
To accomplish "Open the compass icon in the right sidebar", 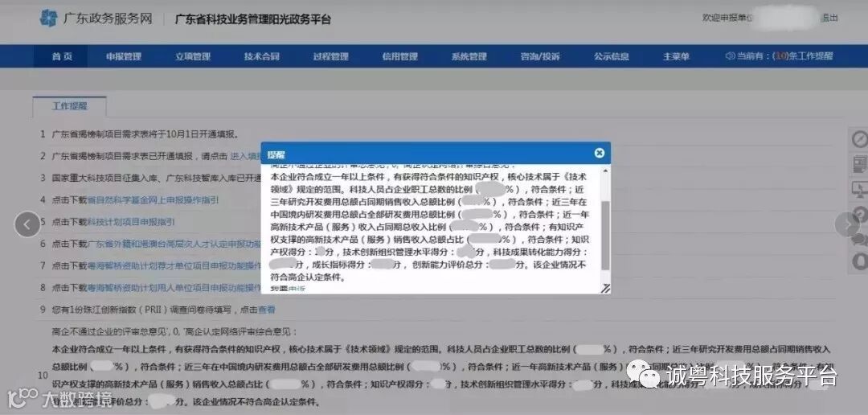I will tap(860, 138).
